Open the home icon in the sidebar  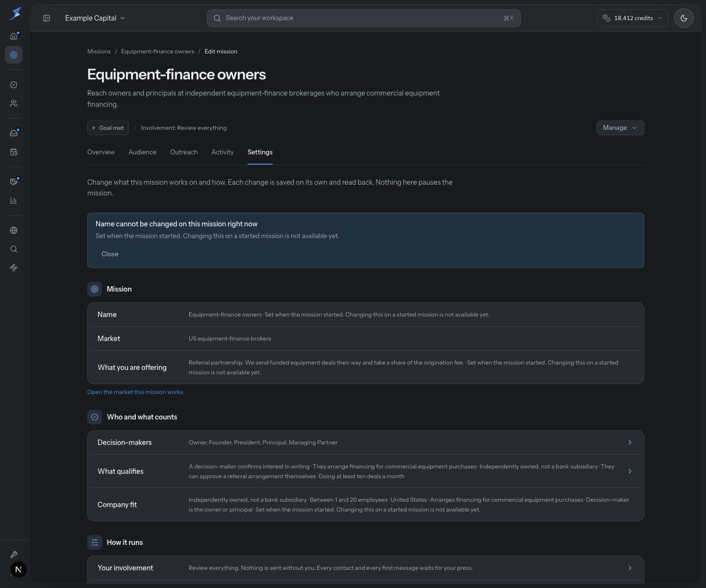tap(14, 36)
